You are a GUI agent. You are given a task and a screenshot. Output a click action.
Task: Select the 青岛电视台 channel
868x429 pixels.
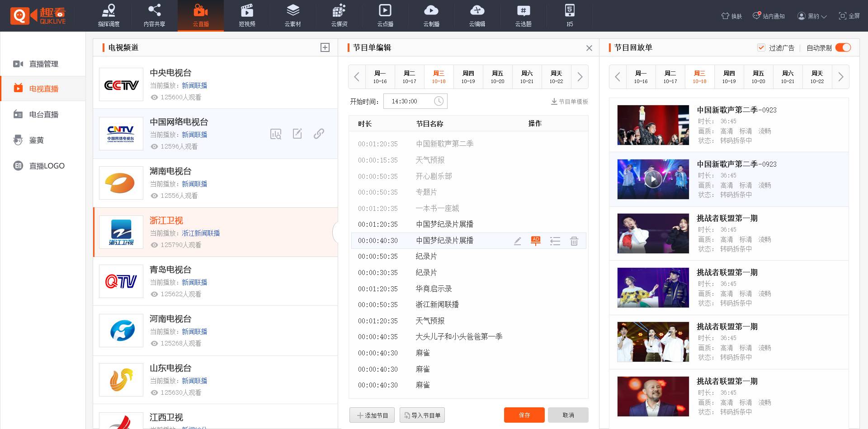pos(215,281)
